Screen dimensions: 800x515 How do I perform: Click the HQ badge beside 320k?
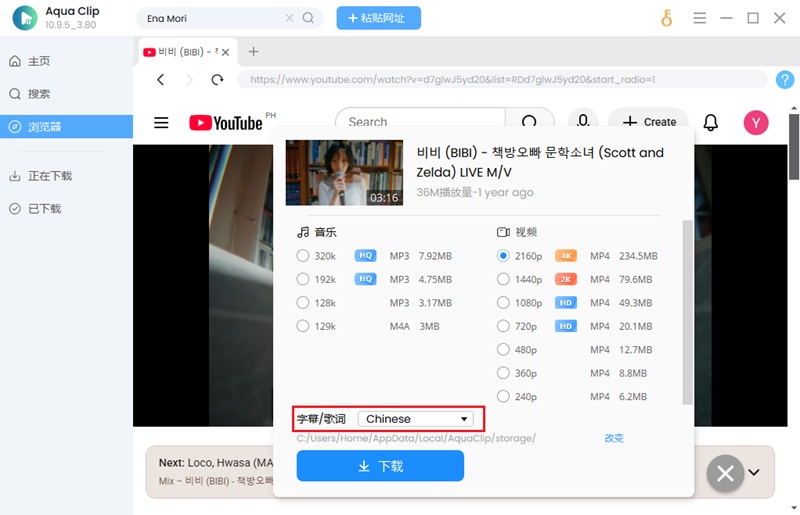click(365, 256)
